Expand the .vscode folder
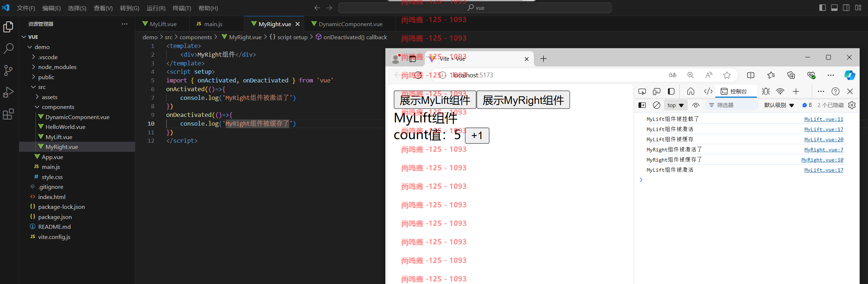 (33, 57)
